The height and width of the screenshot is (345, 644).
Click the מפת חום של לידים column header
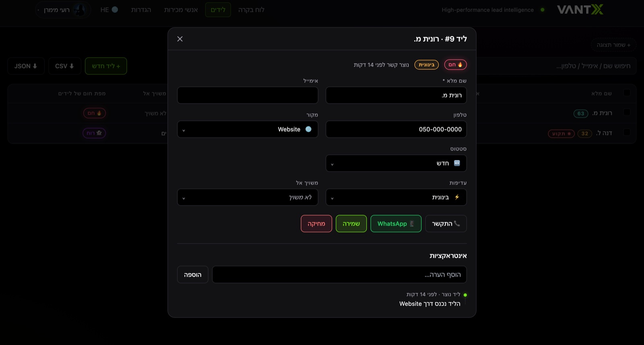(x=82, y=93)
